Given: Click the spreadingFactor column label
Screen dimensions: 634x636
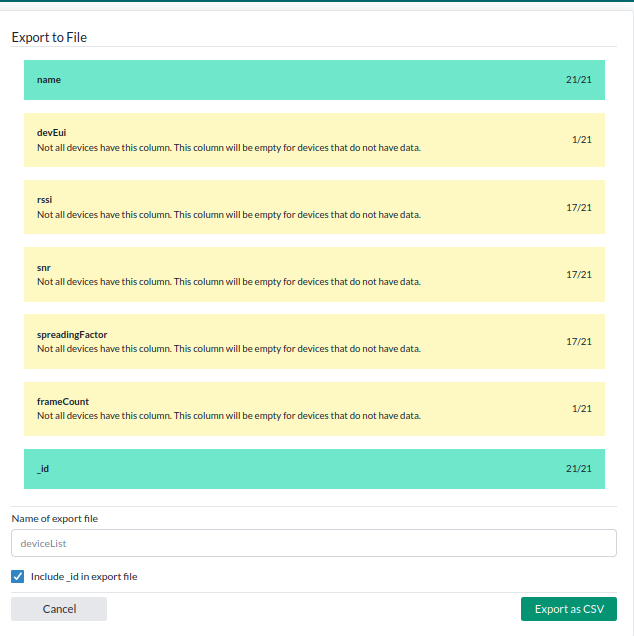Looking at the screenshot, I should click(72, 334).
